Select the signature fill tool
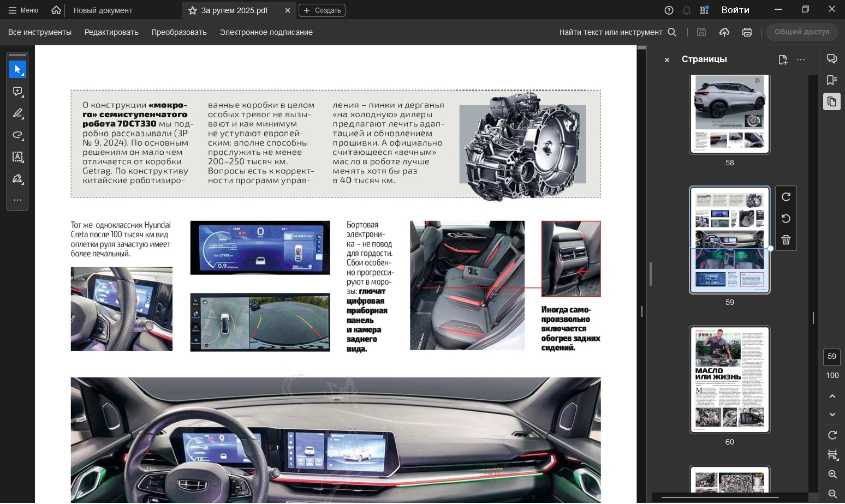845x504 pixels. click(17, 178)
